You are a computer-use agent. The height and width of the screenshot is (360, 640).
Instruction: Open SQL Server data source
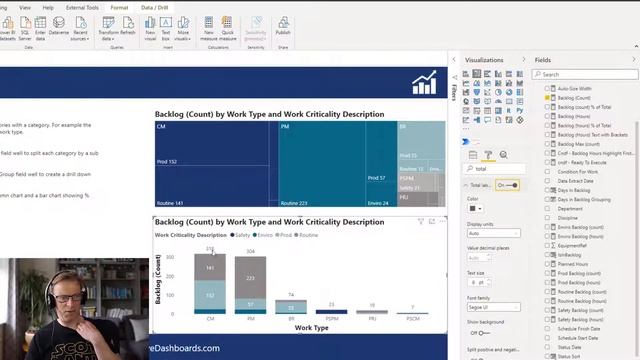(25, 29)
